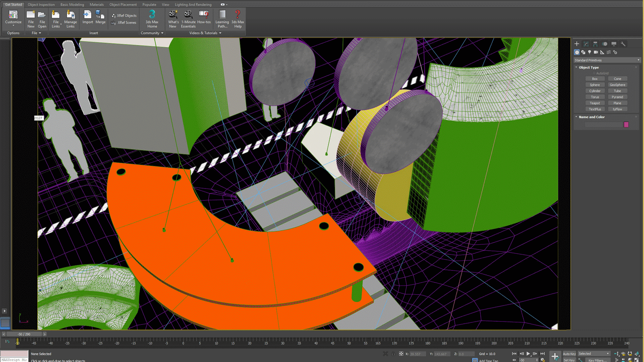The height and width of the screenshot is (362, 644).
Task: Toggle the selection lock icon
Action: [393, 354]
